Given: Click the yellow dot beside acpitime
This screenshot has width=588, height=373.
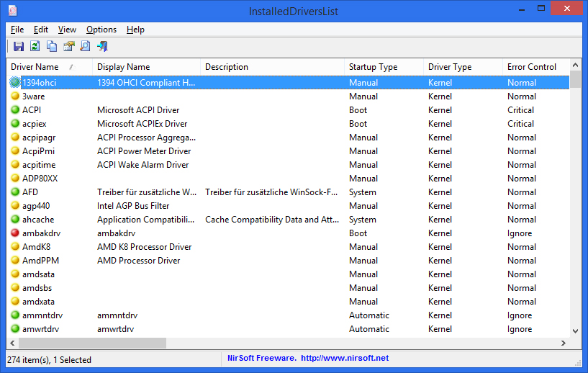Looking at the screenshot, I should [15, 164].
